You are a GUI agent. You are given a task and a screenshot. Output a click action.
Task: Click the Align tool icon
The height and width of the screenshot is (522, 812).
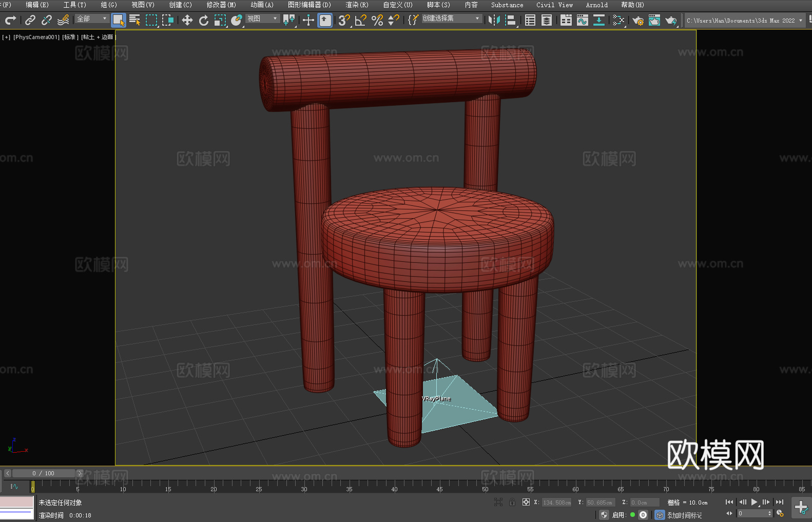pos(511,21)
